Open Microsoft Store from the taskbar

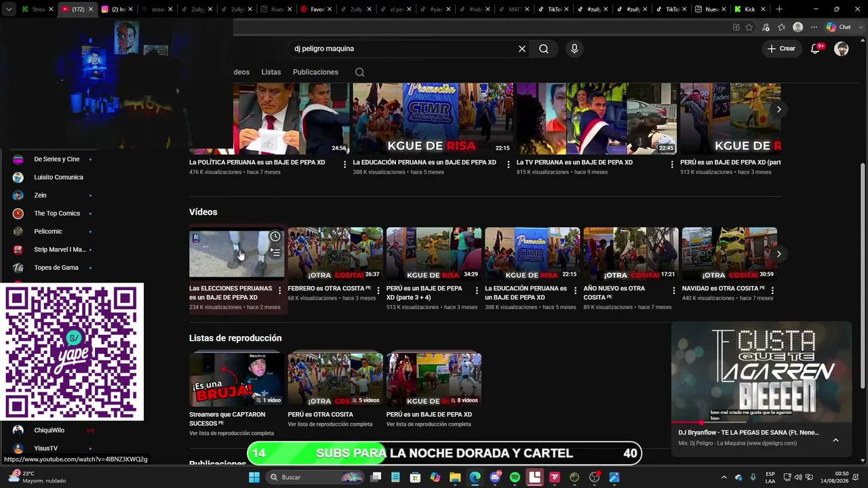coord(415,477)
